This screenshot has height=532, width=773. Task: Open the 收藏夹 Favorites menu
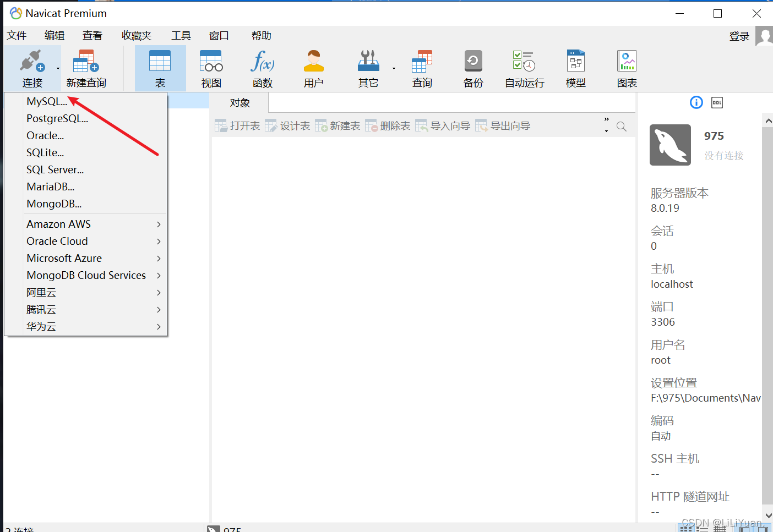point(137,36)
